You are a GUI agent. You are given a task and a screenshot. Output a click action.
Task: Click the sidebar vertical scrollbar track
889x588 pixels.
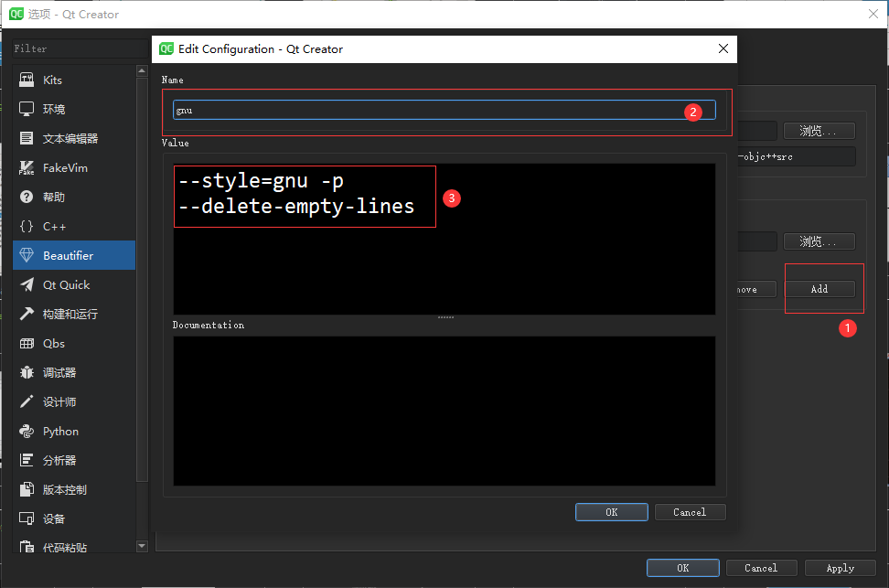[143, 308]
